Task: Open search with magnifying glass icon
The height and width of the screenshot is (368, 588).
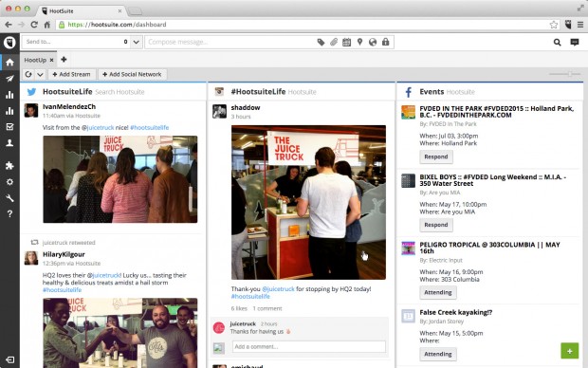Action: coord(558,43)
